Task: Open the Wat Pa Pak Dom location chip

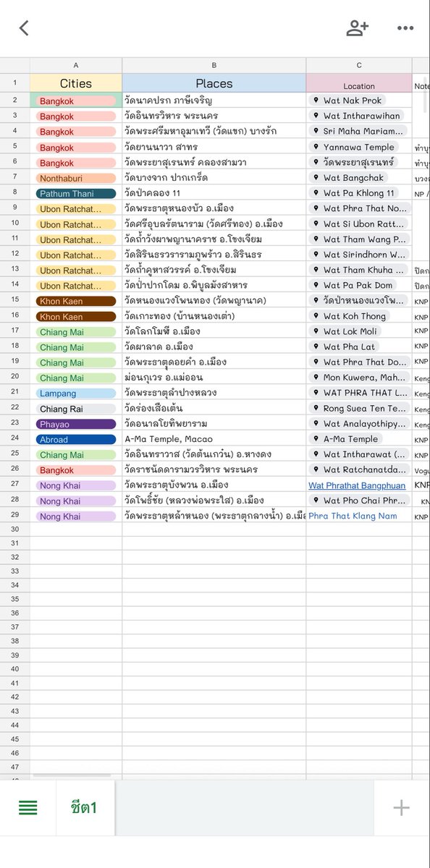Action: coord(354,285)
